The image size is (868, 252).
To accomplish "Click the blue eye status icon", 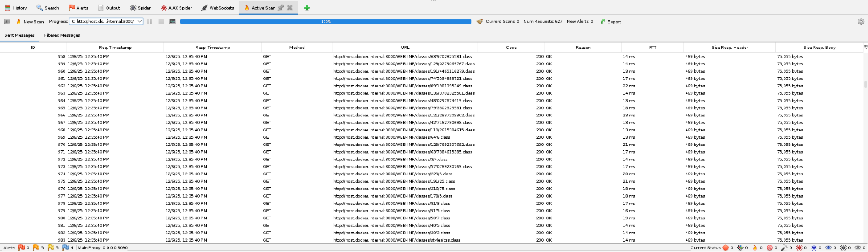I will [829, 247].
